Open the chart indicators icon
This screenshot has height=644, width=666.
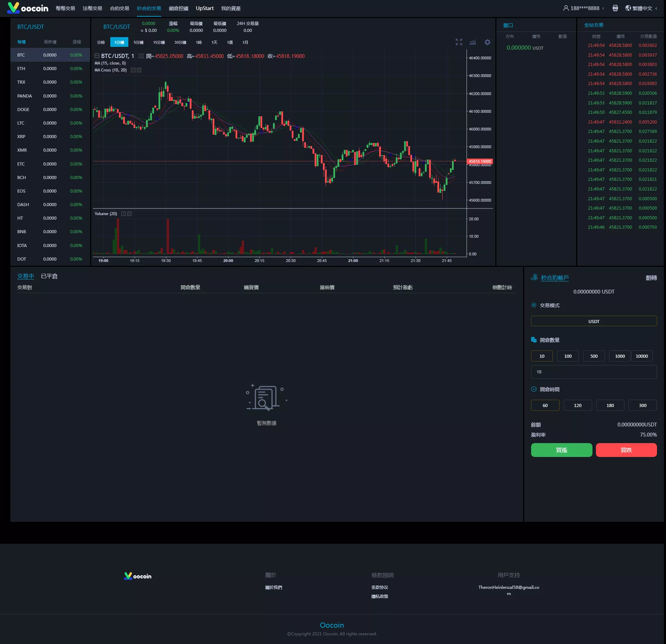click(x=472, y=42)
